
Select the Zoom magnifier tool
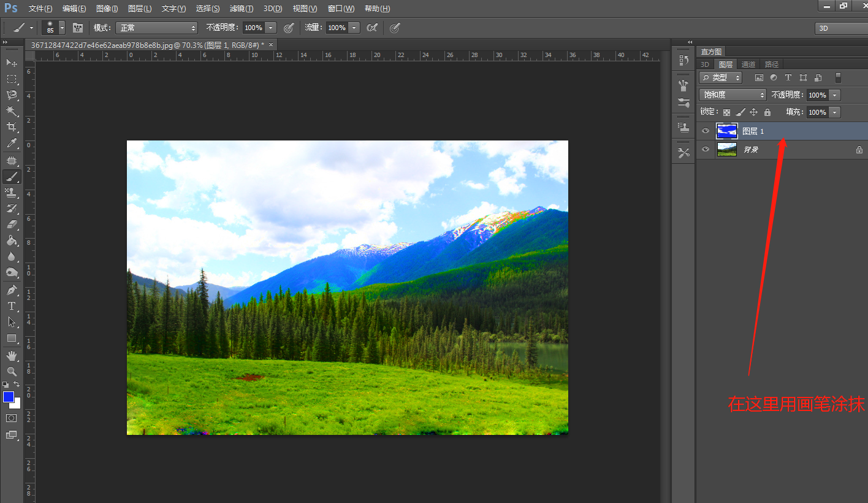coord(12,372)
